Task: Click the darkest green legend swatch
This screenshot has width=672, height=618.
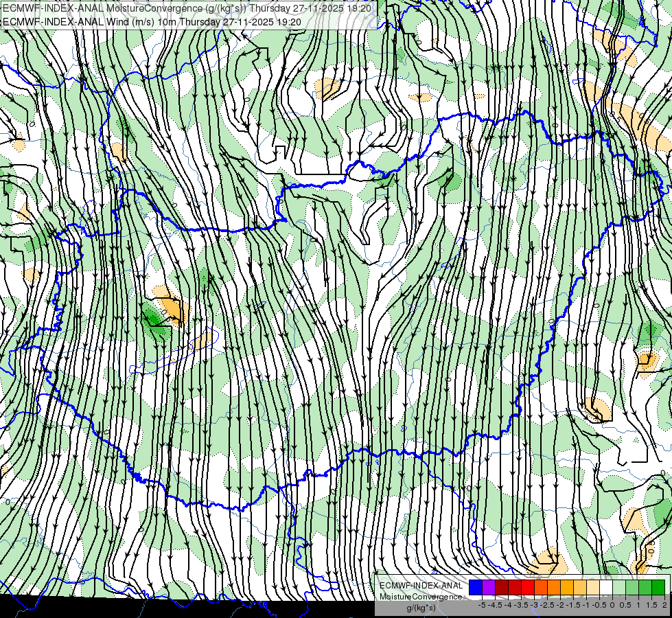Action: 658,588
